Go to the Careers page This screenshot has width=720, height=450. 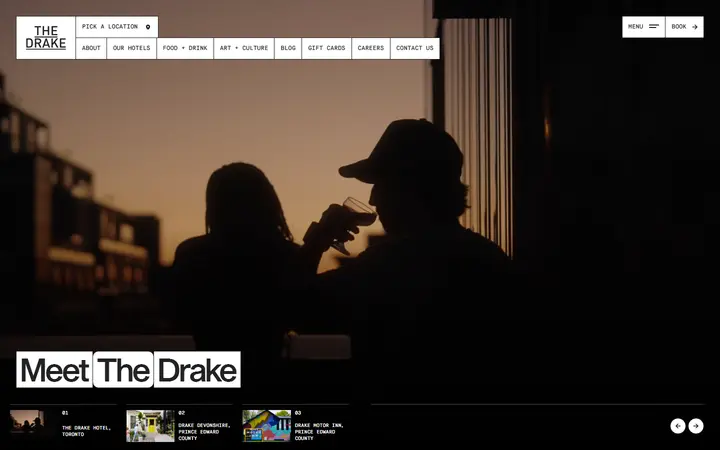[x=371, y=48]
